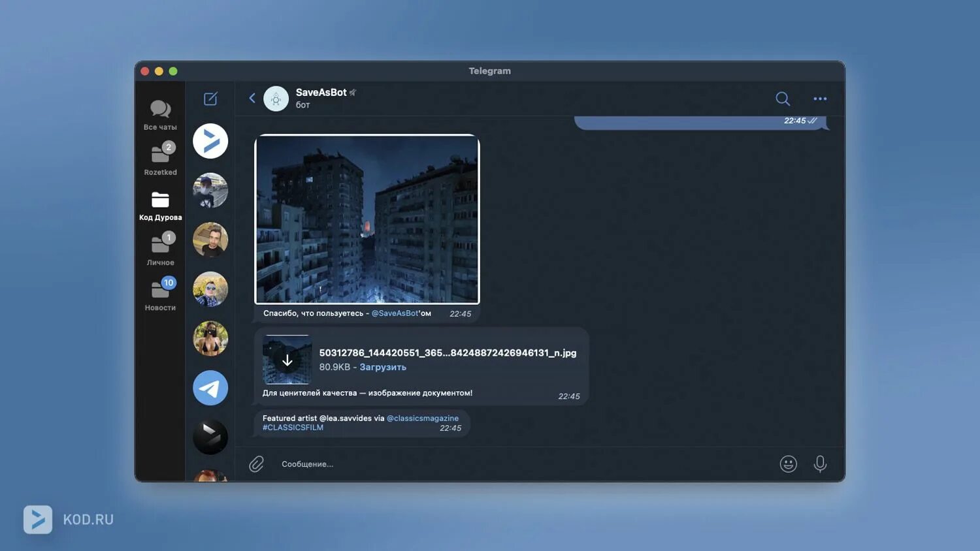Open the @SaveAsBot mention link

click(395, 313)
